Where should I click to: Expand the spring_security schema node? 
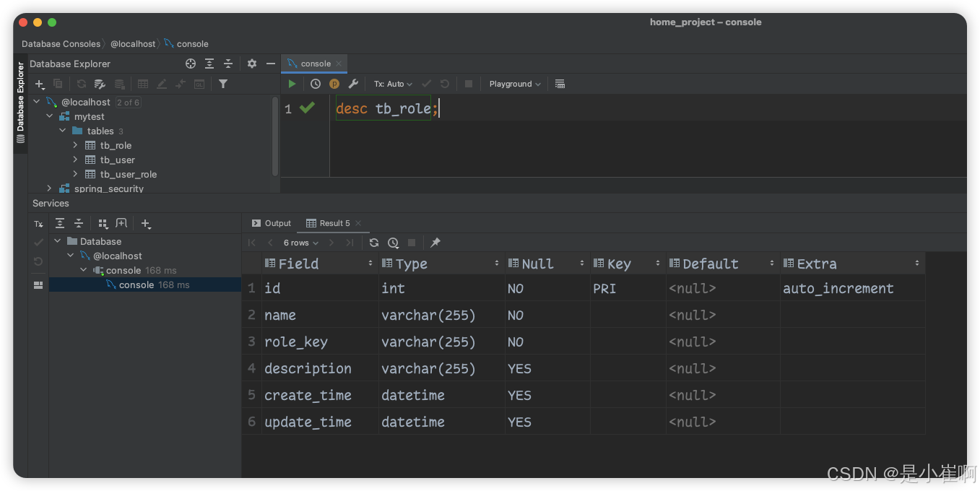point(50,188)
